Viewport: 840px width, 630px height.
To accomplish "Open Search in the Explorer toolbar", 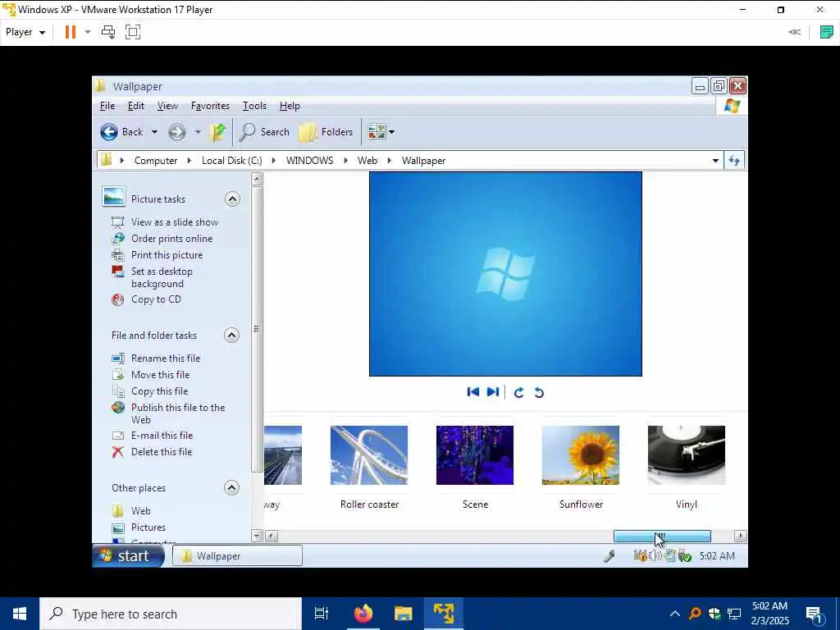I will [x=265, y=132].
